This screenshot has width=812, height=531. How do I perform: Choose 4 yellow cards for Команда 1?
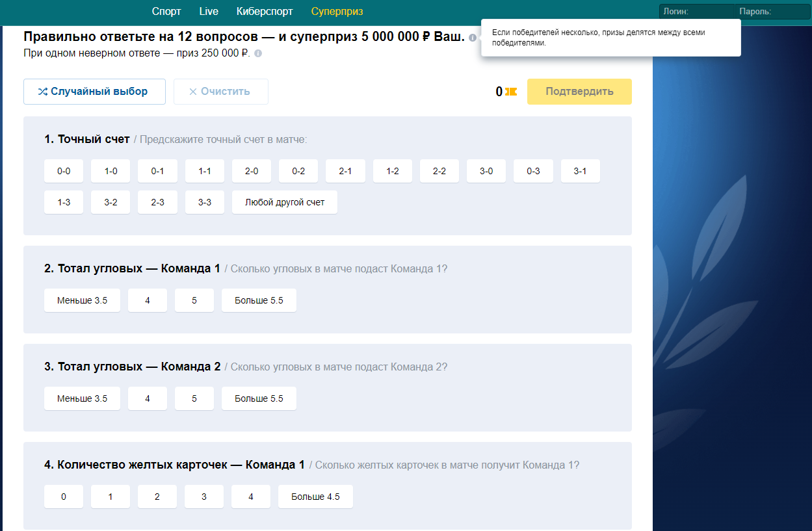251,497
